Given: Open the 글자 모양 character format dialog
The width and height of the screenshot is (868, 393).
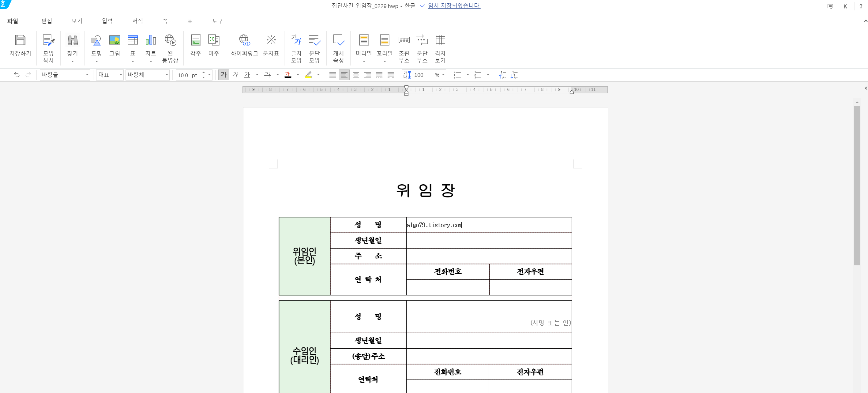Looking at the screenshot, I should (296, 40).
